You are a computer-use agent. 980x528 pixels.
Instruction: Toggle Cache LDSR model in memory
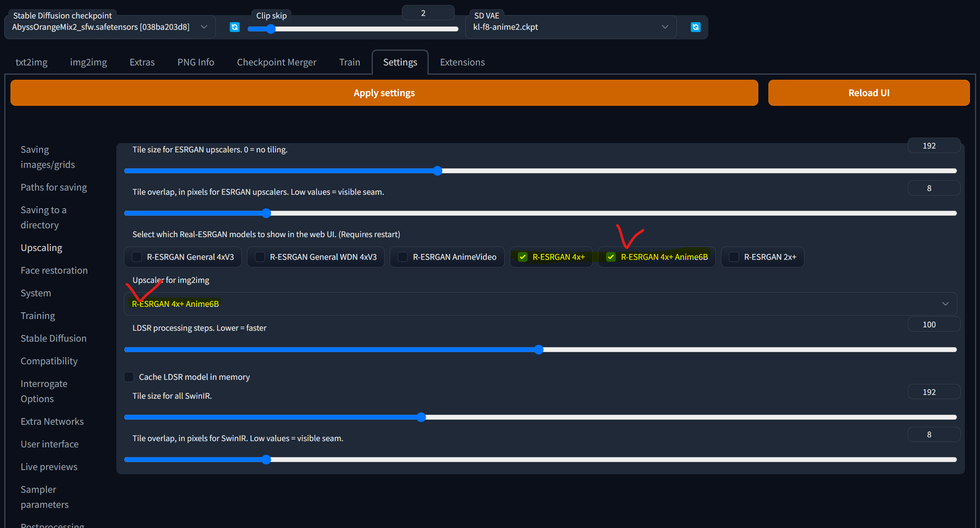click(x=129, y=377)
